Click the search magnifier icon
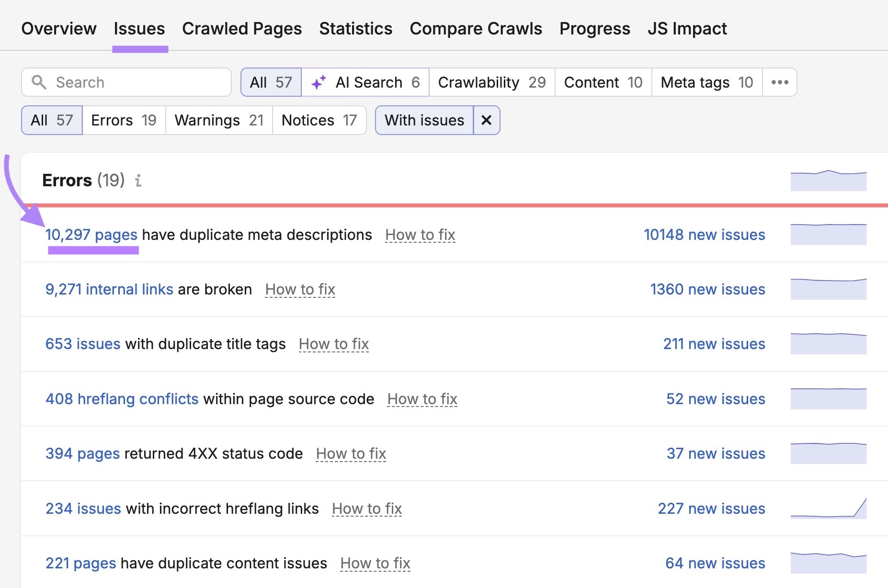 [x=39, y=82]
